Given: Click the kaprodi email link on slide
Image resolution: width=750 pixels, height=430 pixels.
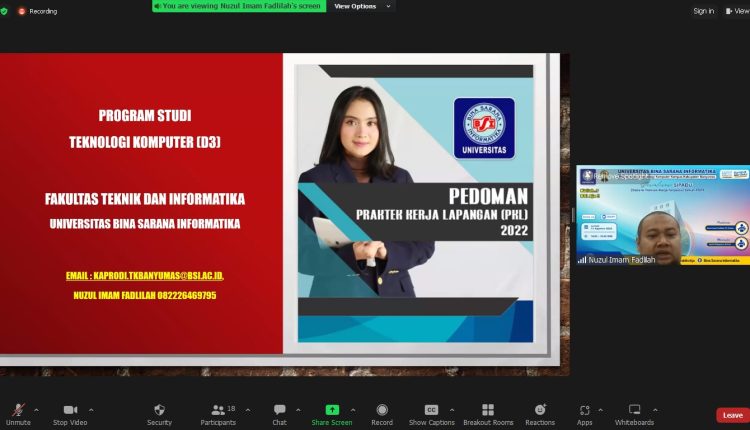Looking at the screenshot, I should click(x=145, y=276).
